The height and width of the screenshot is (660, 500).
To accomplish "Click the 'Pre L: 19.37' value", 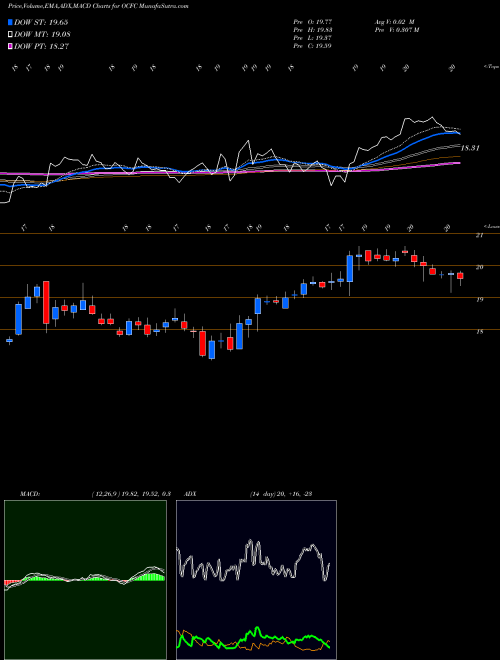I will [x=312, y=38].
